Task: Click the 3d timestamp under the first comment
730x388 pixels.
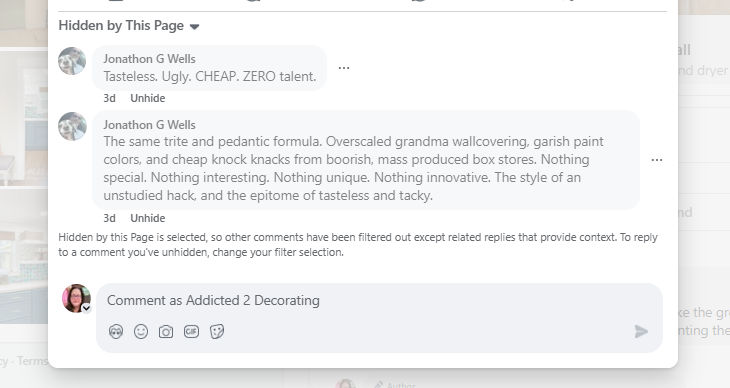Action: click(109, 98)
